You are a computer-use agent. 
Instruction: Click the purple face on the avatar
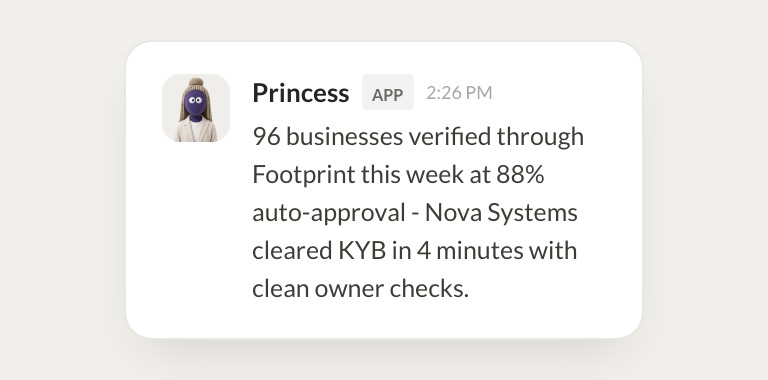coord(196,102)
